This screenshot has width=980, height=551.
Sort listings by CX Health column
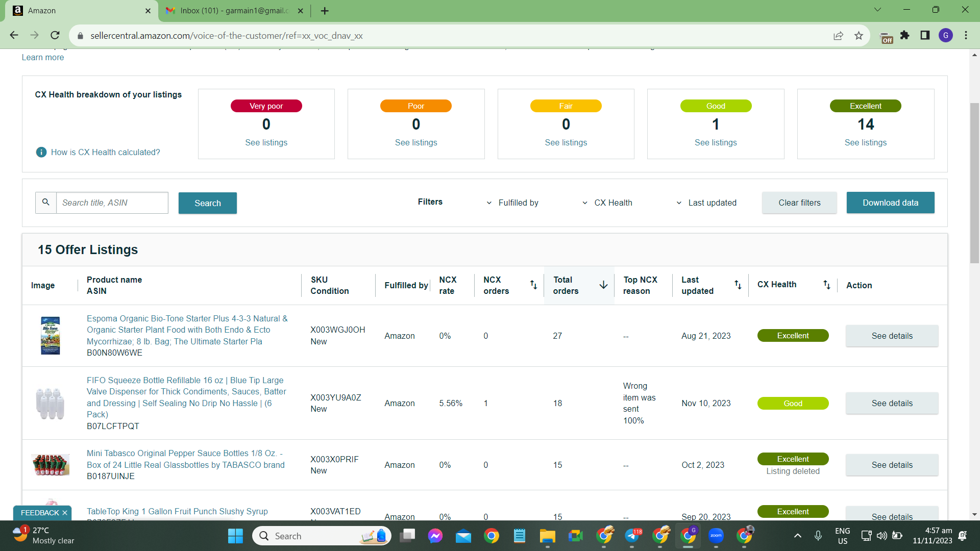[x=826, y=285]
